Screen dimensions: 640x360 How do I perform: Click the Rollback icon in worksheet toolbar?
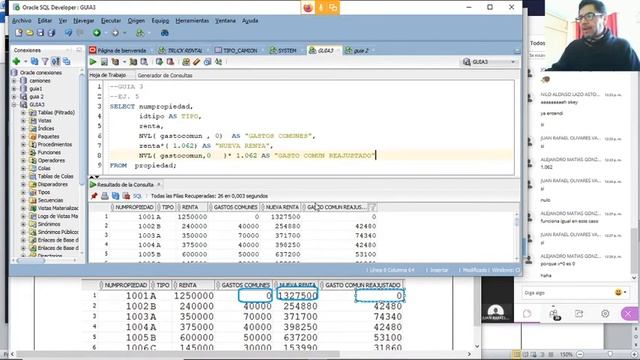pos(170,62)
